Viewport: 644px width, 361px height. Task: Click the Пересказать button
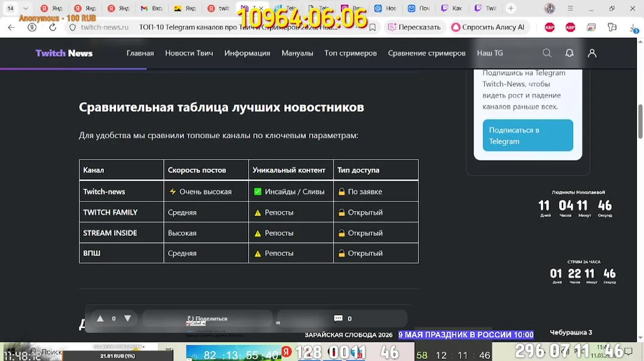point(414,28)
